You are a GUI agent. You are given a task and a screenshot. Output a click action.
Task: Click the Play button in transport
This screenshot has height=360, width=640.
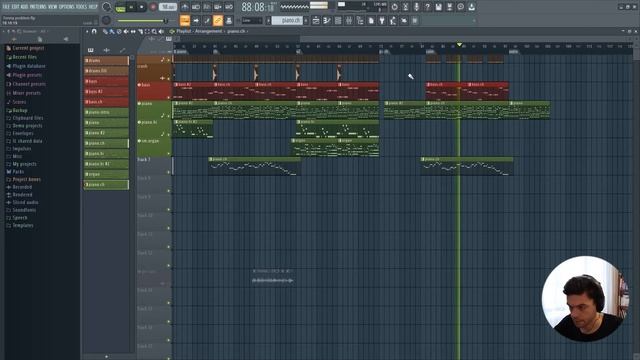point(131,7)
